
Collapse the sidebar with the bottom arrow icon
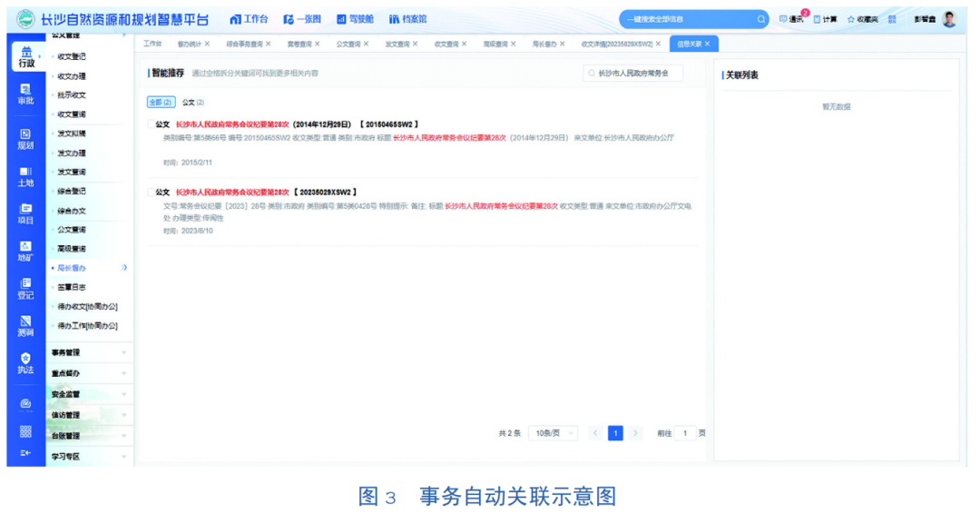coord(25,453)
